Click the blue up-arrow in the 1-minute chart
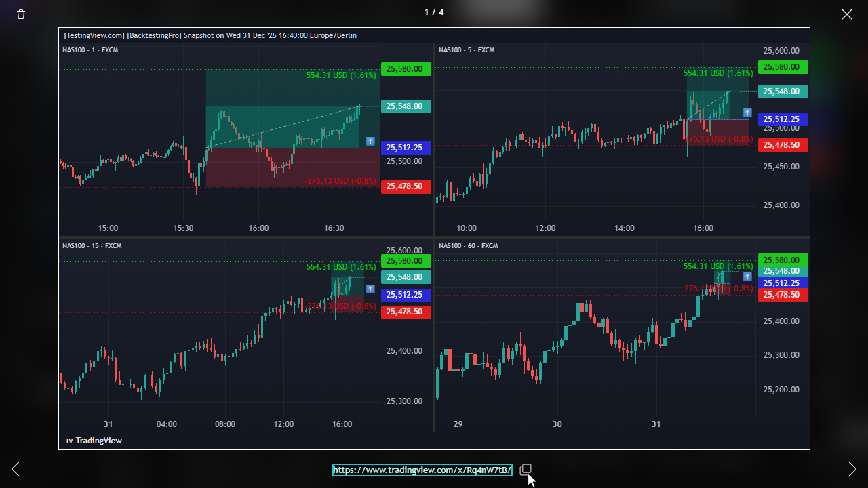Viewport: 868px width, 488px height. [x=370, y=141]
